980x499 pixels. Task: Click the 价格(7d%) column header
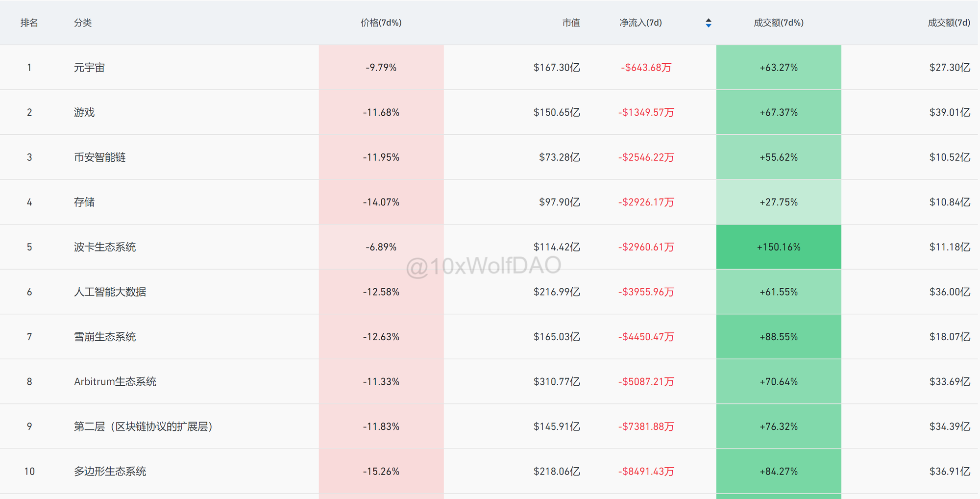(x=381, y=23)
